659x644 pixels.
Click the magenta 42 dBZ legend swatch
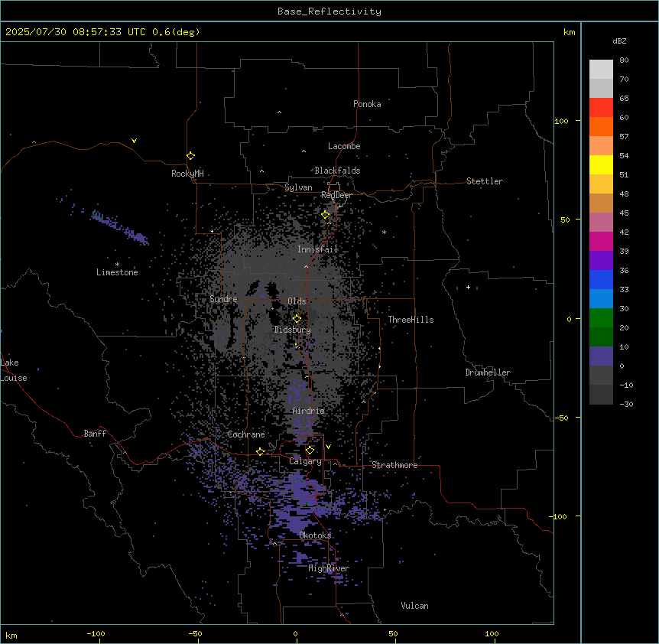(601, 241)
